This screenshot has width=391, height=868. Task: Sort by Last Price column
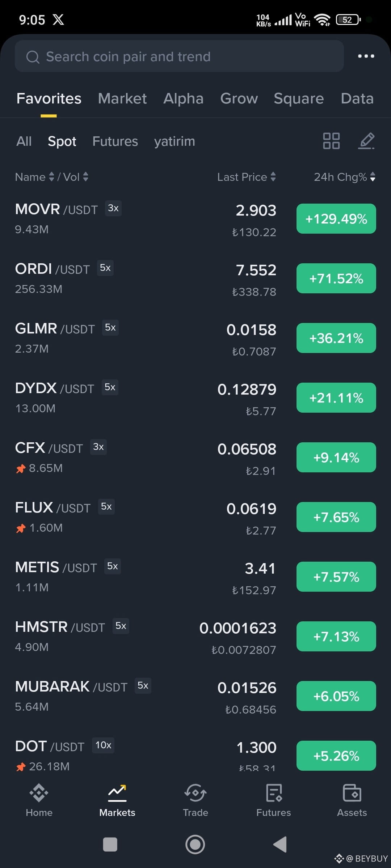click(x=247, y=177)
